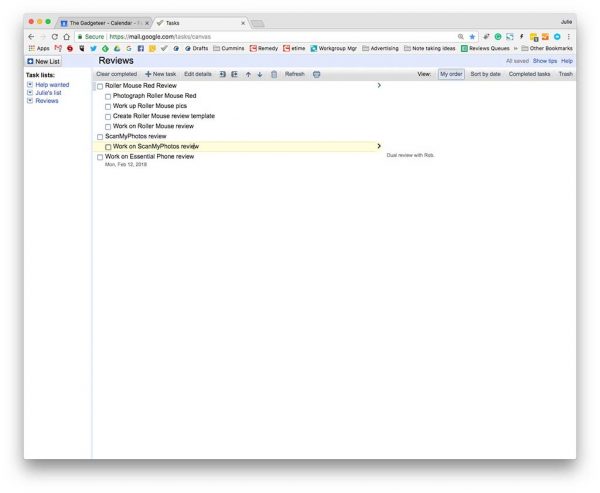Viewport: 600px width, 493px height.
Task: Click the plus icon of New List
Action: (30, 61)
